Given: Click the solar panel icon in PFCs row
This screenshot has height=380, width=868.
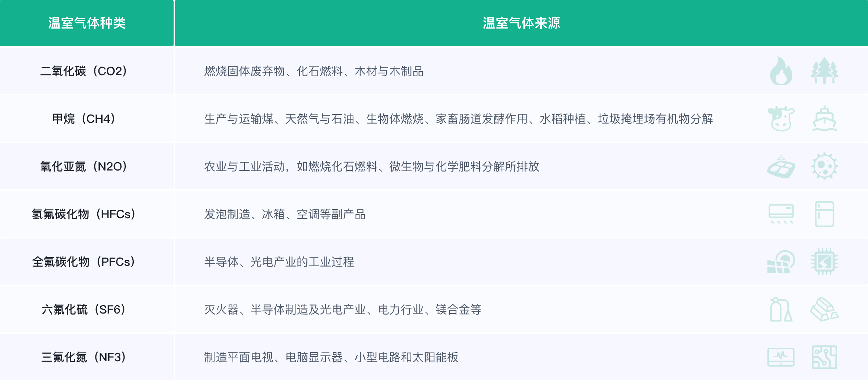Looking at the screenshot, I should coord(781,262).
